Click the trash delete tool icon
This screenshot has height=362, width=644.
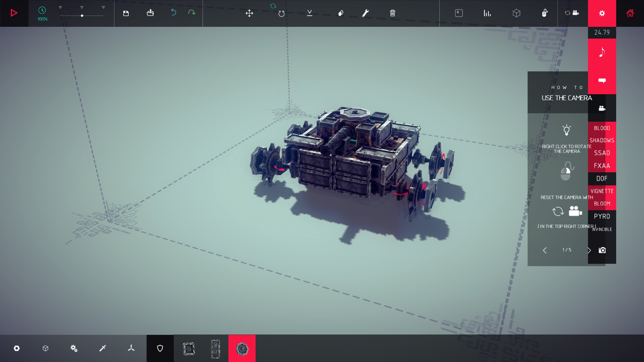point(392,13)
